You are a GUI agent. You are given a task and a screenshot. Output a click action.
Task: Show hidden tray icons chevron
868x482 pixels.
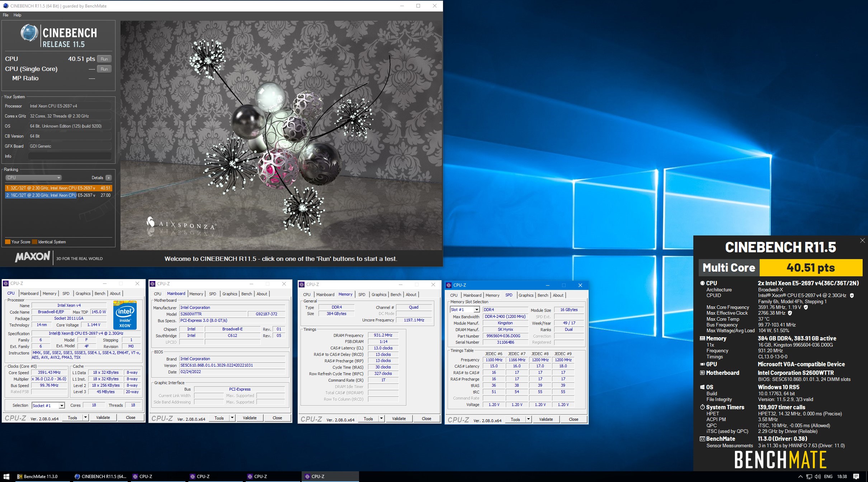click(800, 477)
